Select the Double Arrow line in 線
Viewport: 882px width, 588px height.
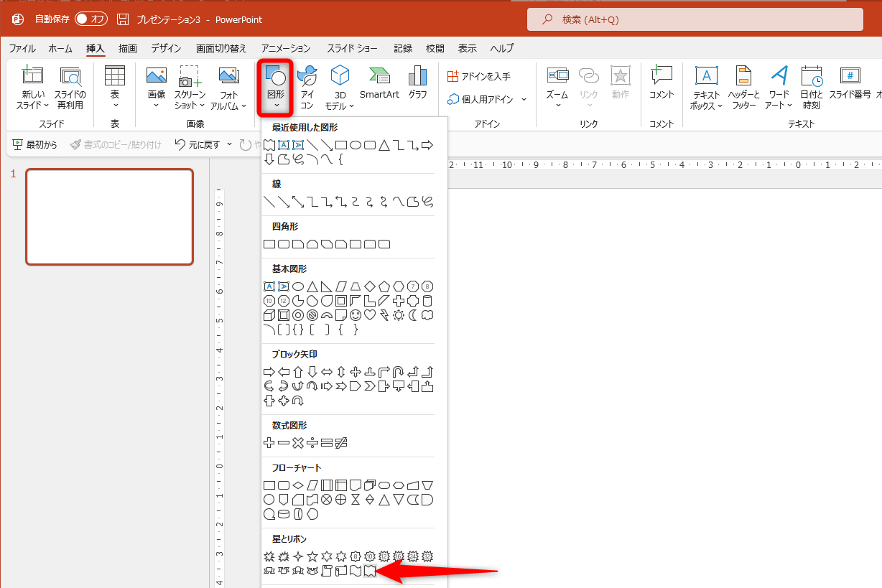point(298,202)
